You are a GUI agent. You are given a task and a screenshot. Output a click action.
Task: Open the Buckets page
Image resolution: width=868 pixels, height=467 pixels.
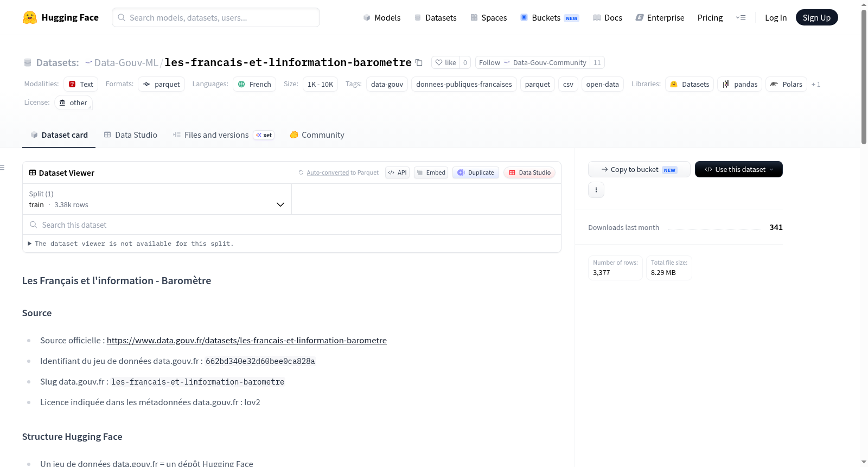coord(550,17)
